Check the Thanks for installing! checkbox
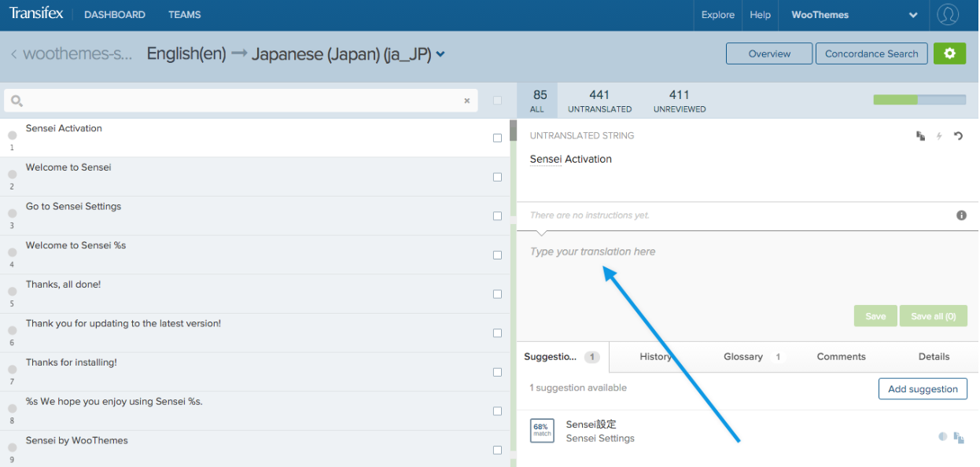 point(497,372)
